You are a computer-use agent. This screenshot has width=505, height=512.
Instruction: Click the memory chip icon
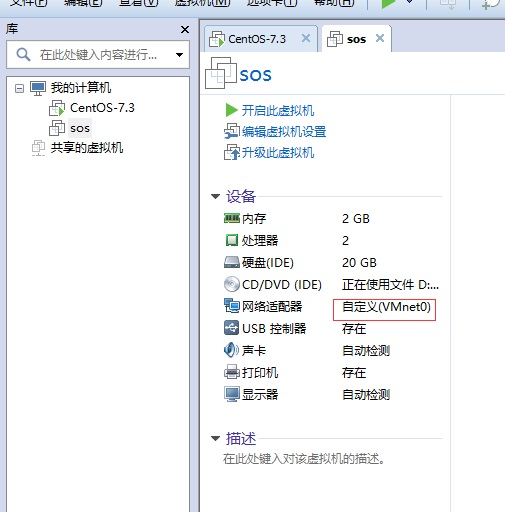(232, 218)
